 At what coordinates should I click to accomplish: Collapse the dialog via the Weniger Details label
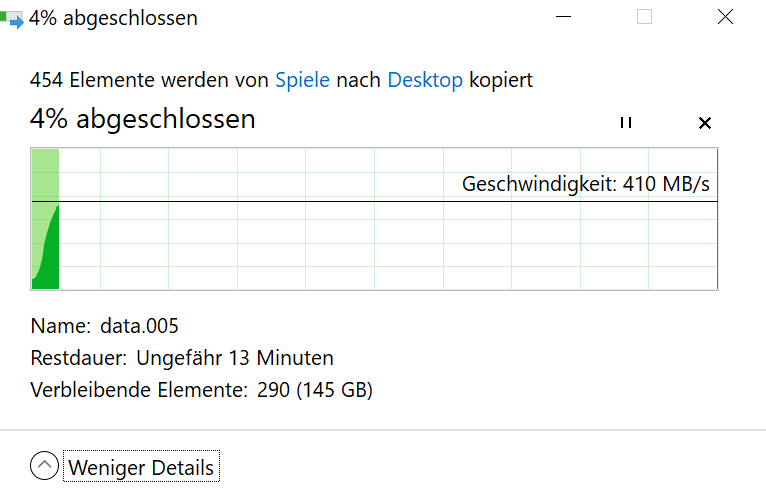click(141, 468)
